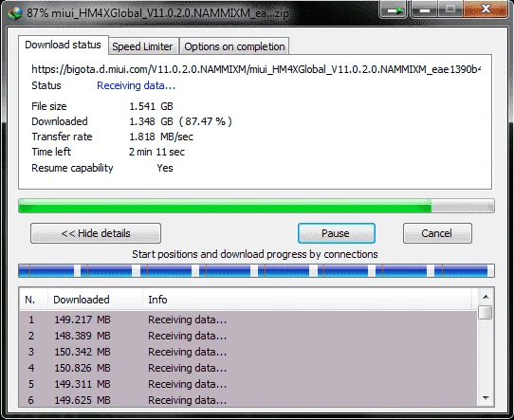Click the connection list scrollbar thumb
The image size is (514, 420).
(486, 312)
